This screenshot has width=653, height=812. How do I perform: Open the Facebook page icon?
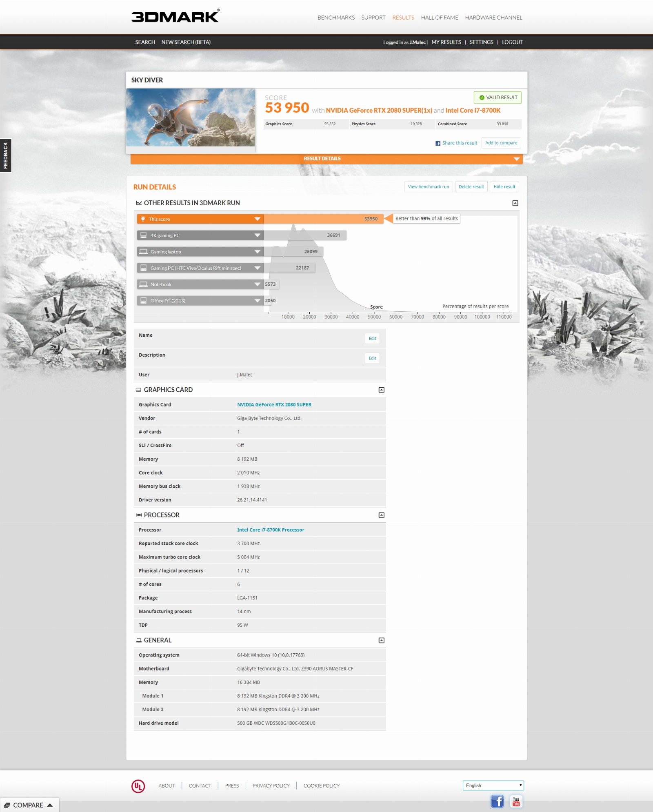497,801
